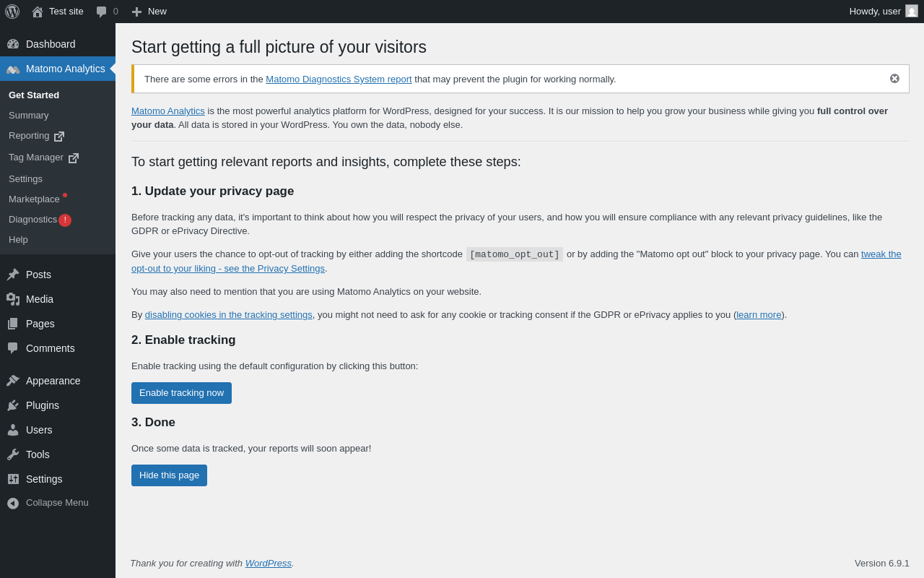Click the WordPress footer link
Viewport: 924px width, 578px height.
[268, 564]
